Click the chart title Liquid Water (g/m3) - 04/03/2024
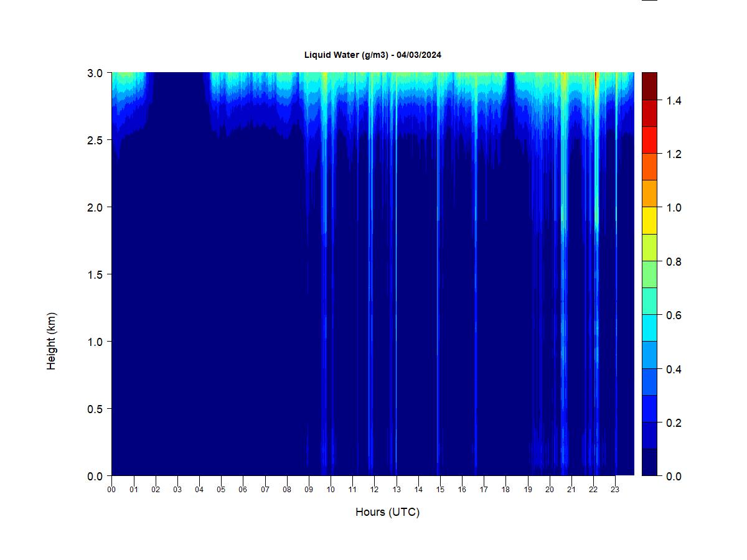This screenshot has height=560, width=747. pos(373,55)
